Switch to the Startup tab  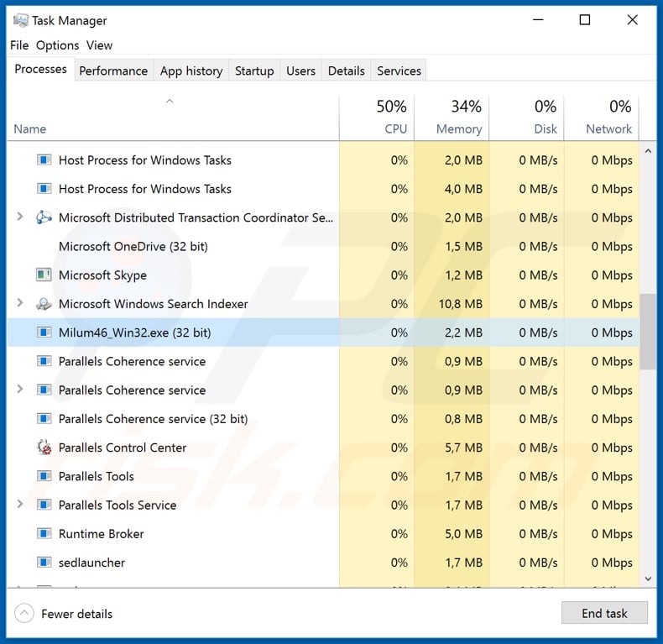coord(254,71)
